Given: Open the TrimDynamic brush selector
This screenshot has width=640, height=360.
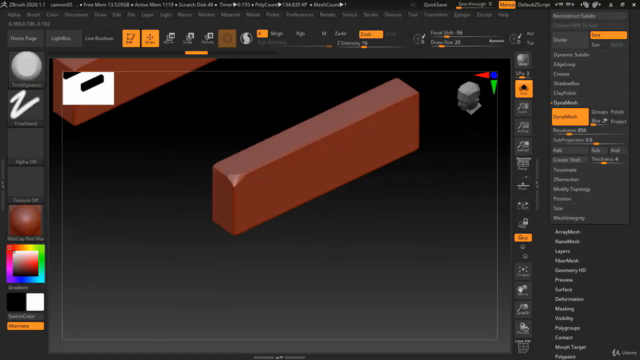Looking at the screenshot, I should (26, 69).
